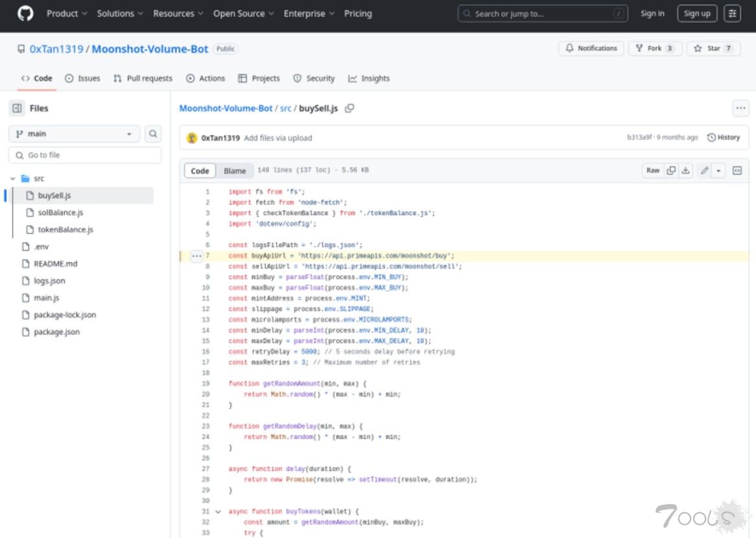Switch to the Code tab
The width and height of the screenshot is (756, 538).
37,78
